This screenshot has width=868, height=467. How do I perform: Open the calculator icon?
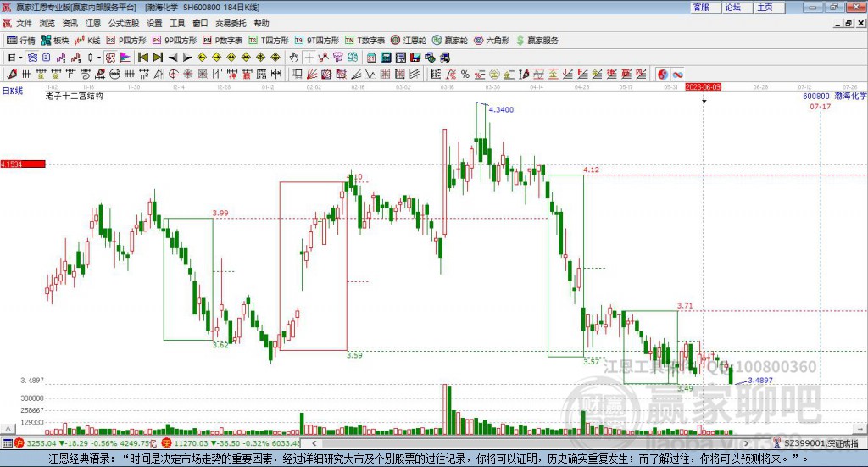(387, 58)
